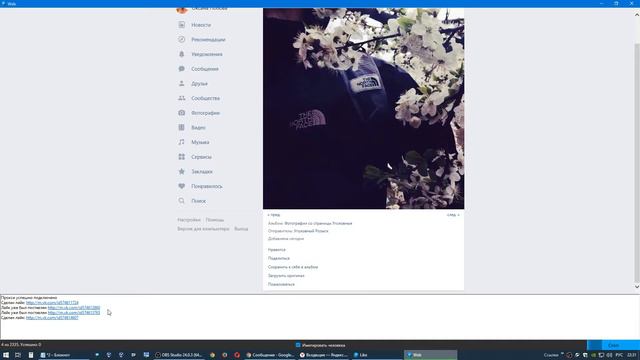Image resolution: width=640 pixels, height=360 pixels.
Task: Open Новости (News) newspaper icon in sidebar
Action: [x=182, y=25]
